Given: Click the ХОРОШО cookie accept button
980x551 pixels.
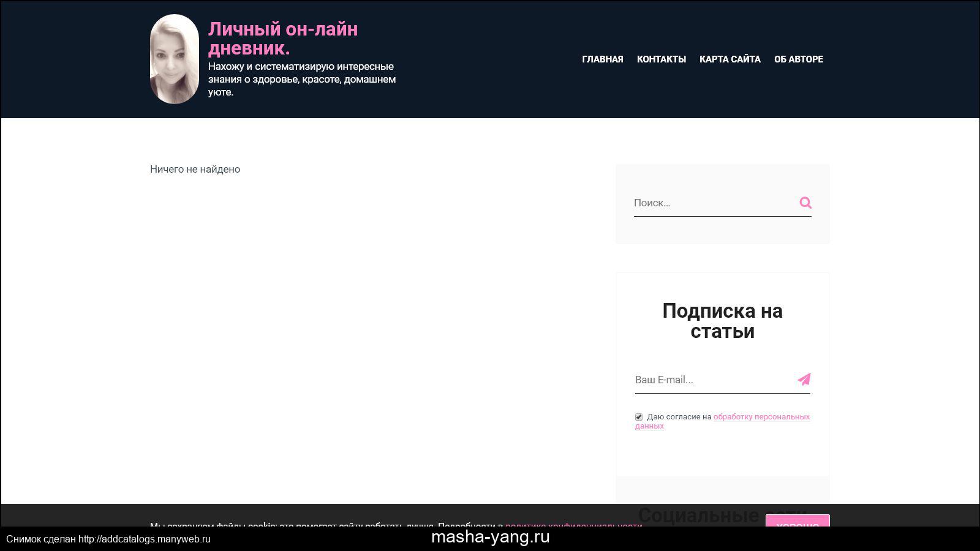Looking at the screenshot, I should pyautogui.click(x=797, y=520).
